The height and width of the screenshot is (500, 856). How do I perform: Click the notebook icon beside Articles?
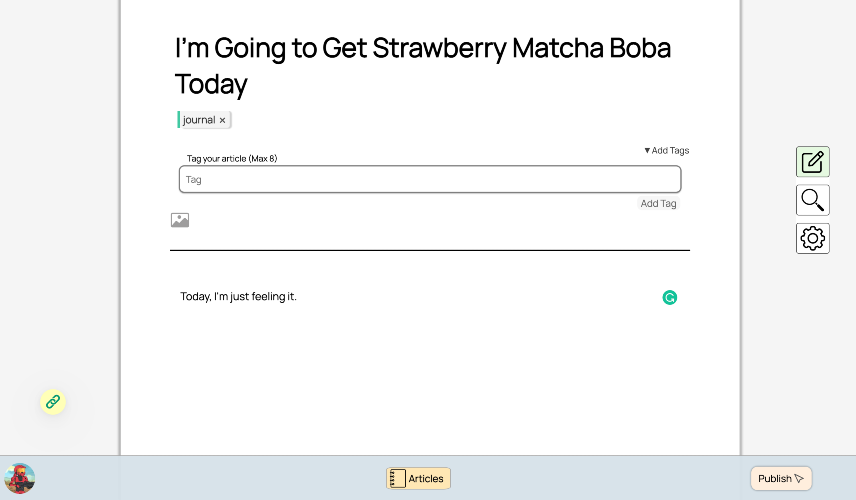398,479
